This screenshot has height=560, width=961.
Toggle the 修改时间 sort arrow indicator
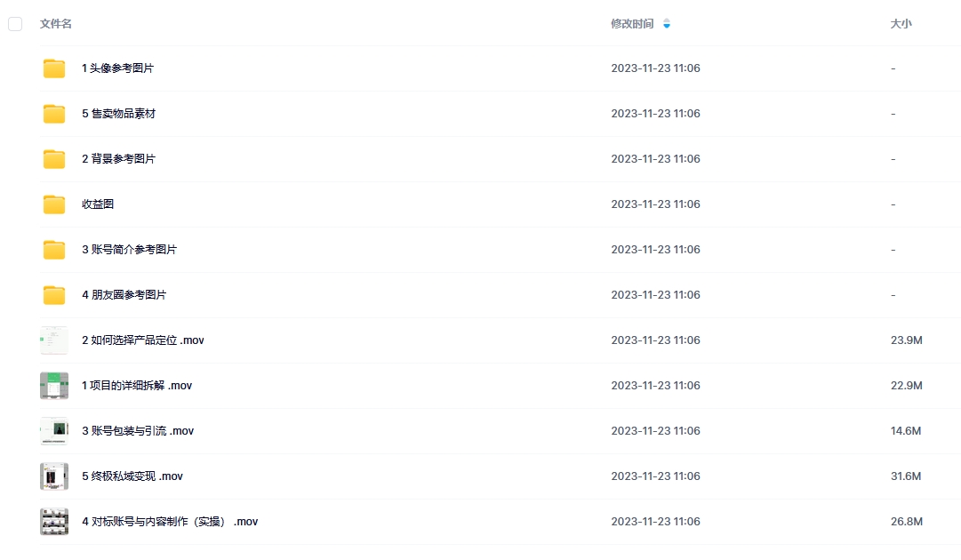coord(667,24)
